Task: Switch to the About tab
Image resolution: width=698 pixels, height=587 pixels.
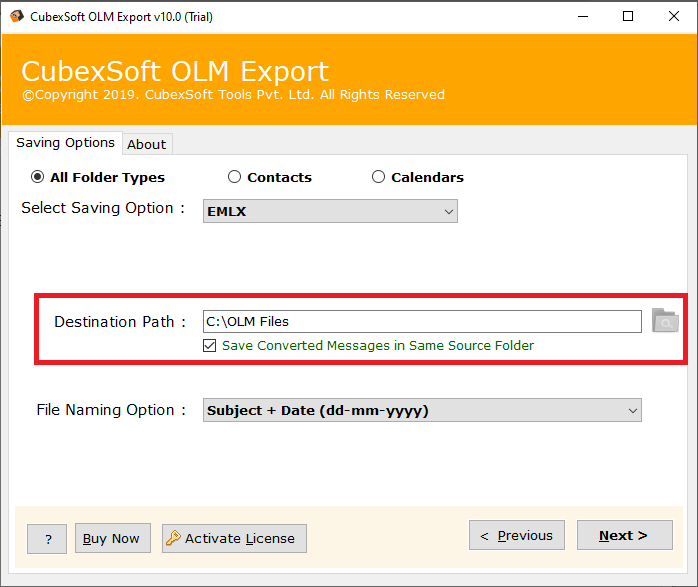Action: [x=147, y=144]
